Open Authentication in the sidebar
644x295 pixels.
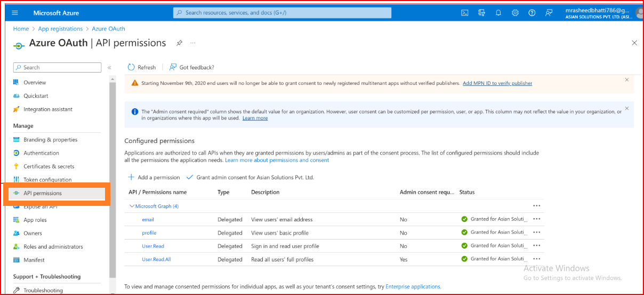point(42,153)
